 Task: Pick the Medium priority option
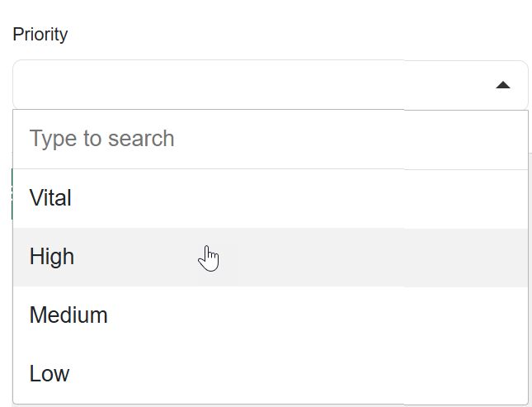[x=271, y=315]
